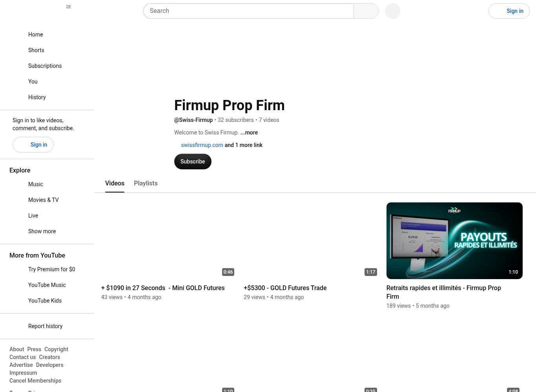Go to Subscriptions in the sidebar
This screenshot has height=392, width=536.
(47, 66)
